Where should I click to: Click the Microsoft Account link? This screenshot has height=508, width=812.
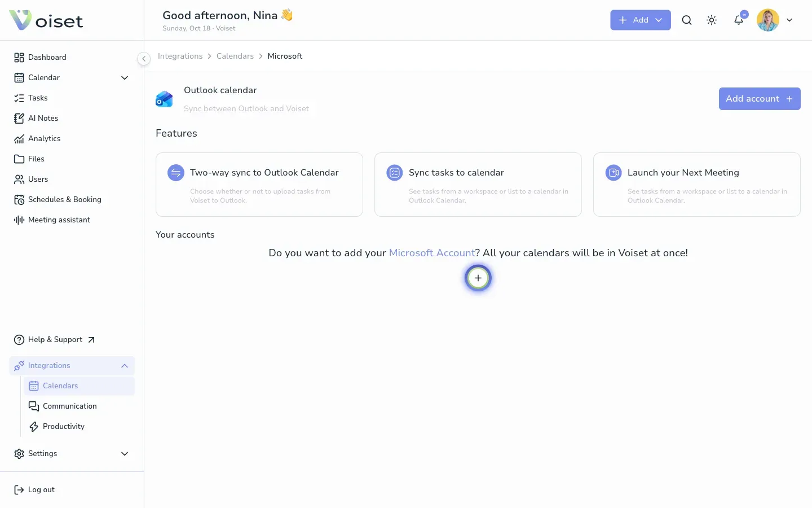tap(432, 253)
